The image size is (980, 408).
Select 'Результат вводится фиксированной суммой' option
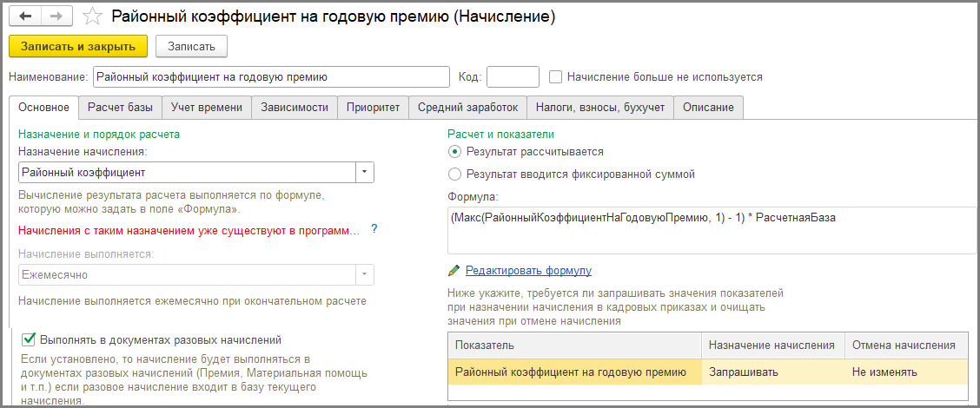455,174
